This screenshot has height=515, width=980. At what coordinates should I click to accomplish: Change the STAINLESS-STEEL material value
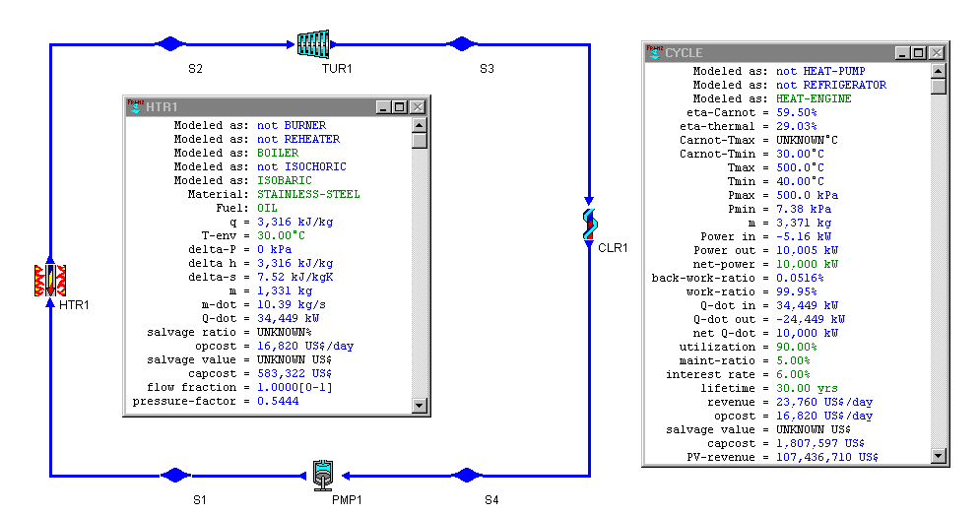(x=308, y=195)
